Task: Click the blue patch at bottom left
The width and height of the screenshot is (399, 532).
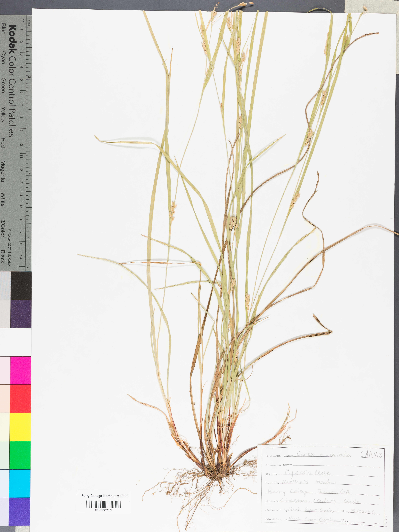Action: click(20, 512)
